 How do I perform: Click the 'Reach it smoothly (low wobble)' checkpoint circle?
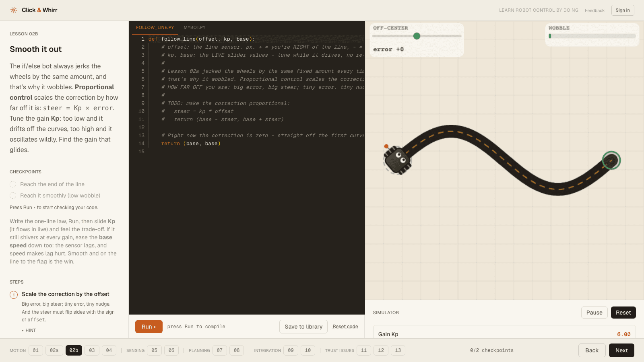click(x=13, y=195)
